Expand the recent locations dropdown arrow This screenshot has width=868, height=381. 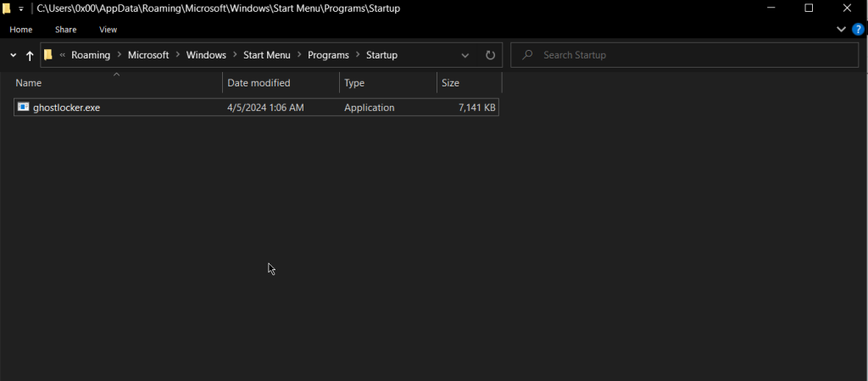tap(14, 55)
